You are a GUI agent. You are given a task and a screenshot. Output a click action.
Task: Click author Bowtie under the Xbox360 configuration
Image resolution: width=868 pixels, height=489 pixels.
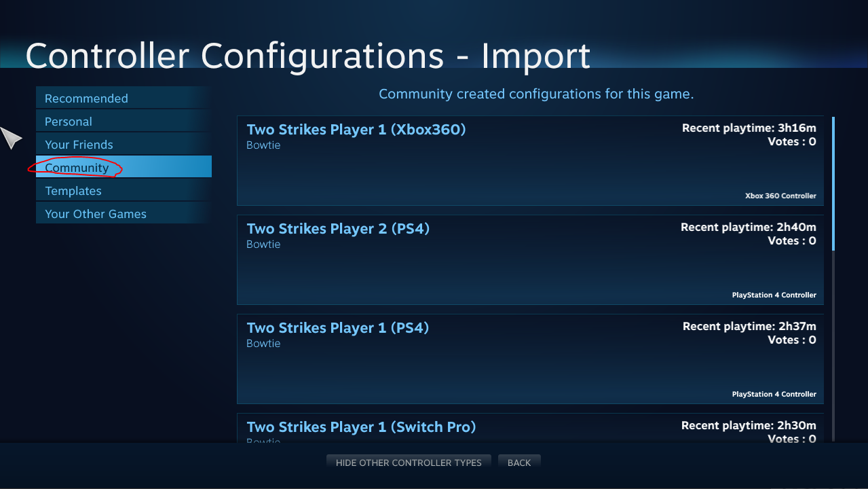(263, 145)
